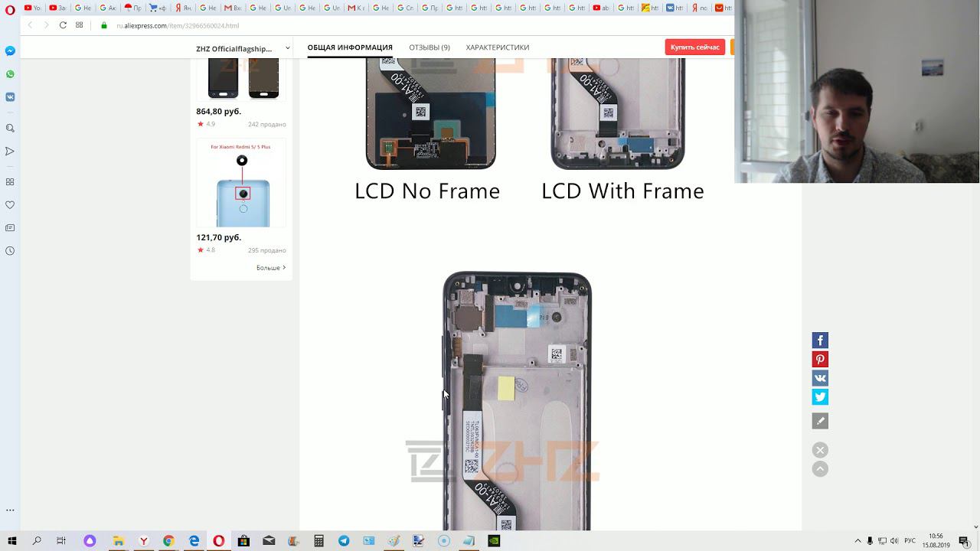Open Windows taskbar search
This screenshot has width=980, height=551.
37,541
